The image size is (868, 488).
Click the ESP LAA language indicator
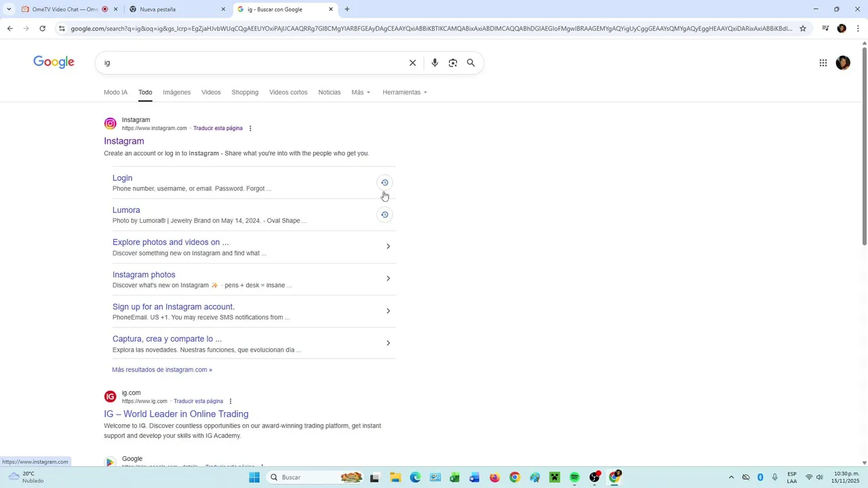(x=792, y=477)
